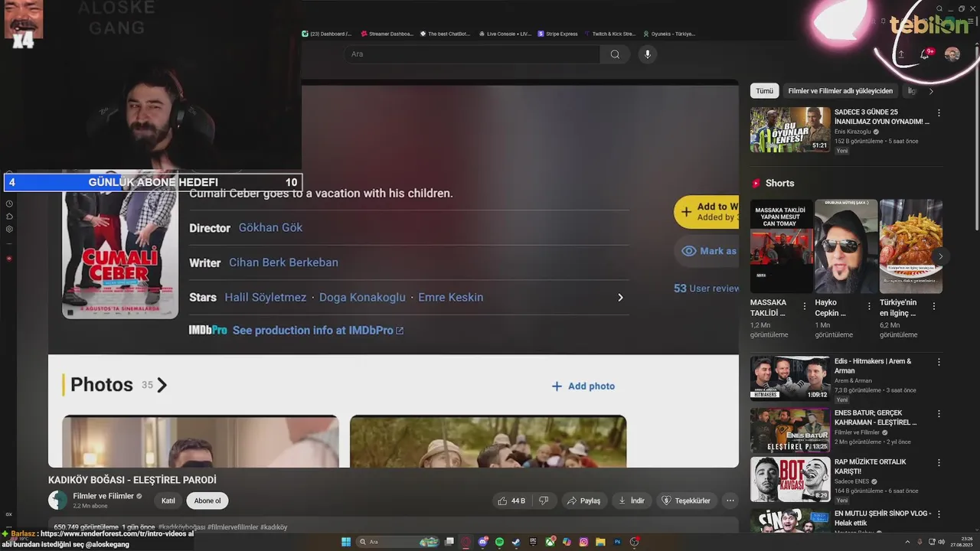The height and width of the screenshot is (551, 980).
Task: Open Discord from the taskbar
Action: click(x=483, y=542)
